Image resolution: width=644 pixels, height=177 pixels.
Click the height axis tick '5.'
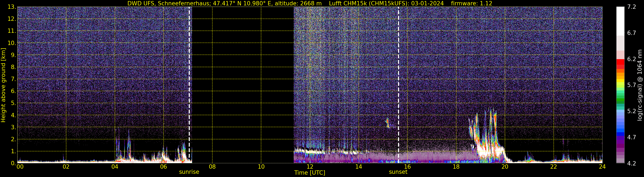click(x=13, y=103)
